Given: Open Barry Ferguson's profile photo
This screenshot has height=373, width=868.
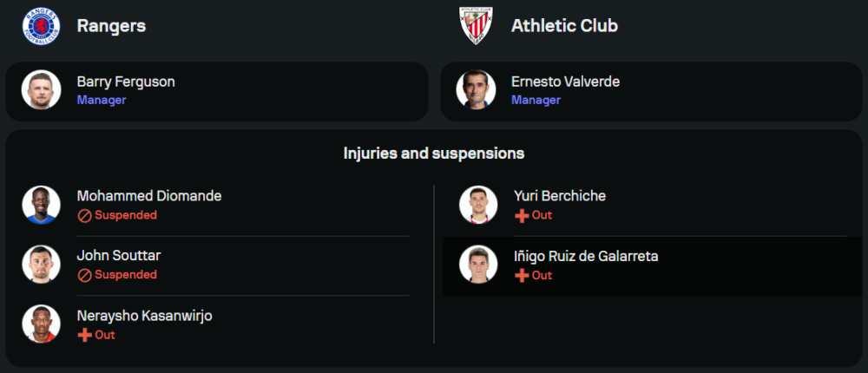Looking at the screenshot, I should tap(41, 90).
